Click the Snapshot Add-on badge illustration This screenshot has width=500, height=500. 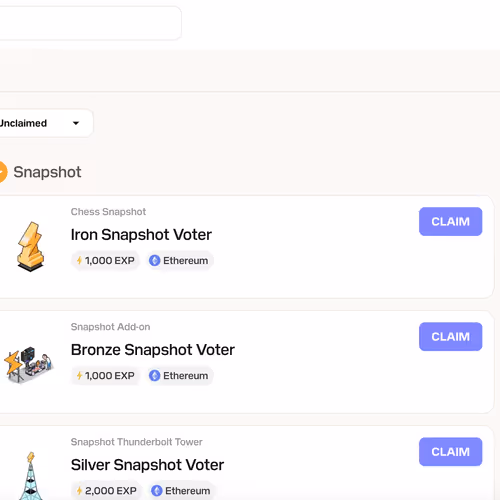point(28,364)
